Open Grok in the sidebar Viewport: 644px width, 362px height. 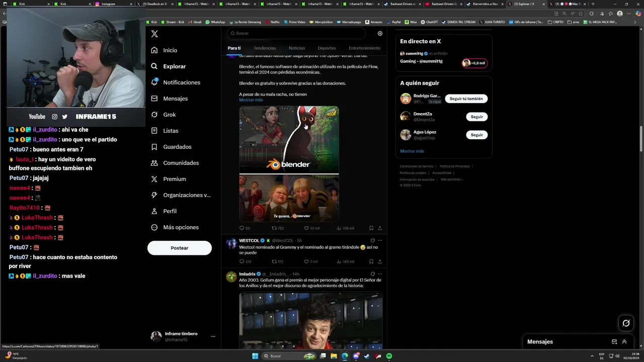point(164,115)
